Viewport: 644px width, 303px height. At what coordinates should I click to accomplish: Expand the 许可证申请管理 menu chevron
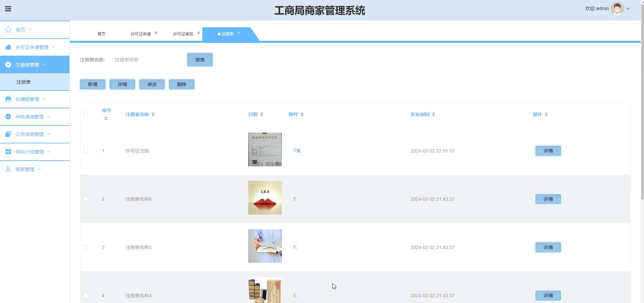pyautogui.click(x=53, y=47)
